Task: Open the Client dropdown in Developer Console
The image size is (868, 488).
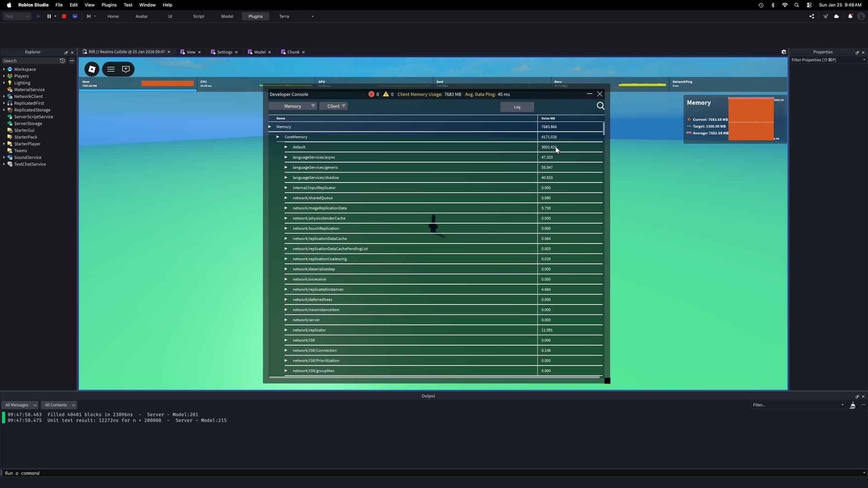Action: tap(334, 106)
